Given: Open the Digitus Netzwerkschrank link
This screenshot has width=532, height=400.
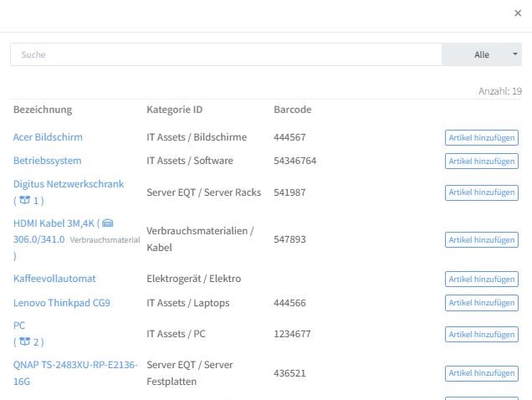Looking at the screenshot, I should click(69, 184).
